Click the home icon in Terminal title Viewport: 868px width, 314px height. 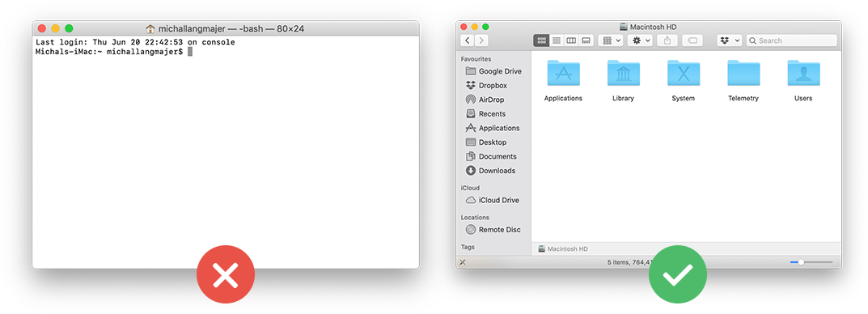[150, 29]
